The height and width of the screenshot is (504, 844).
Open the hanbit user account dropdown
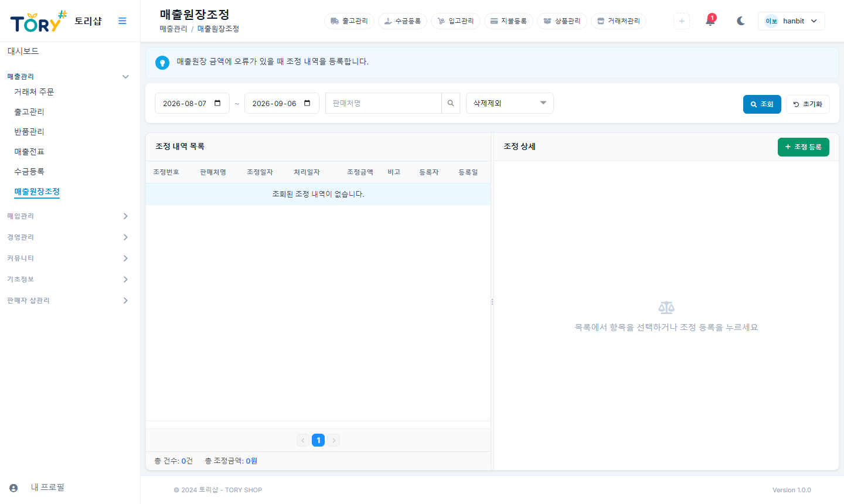pos(791,21)
